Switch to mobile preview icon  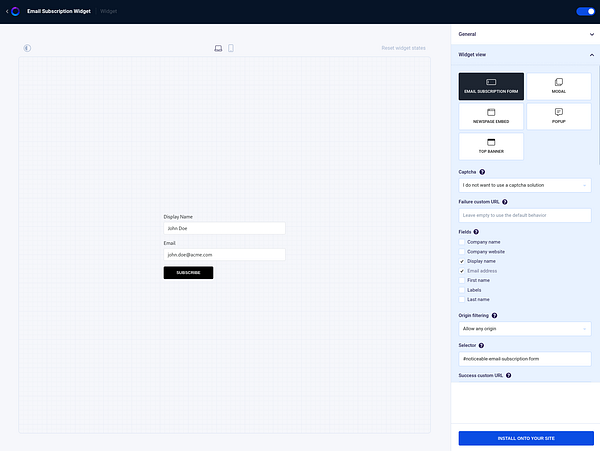click(x=231, y=48)
